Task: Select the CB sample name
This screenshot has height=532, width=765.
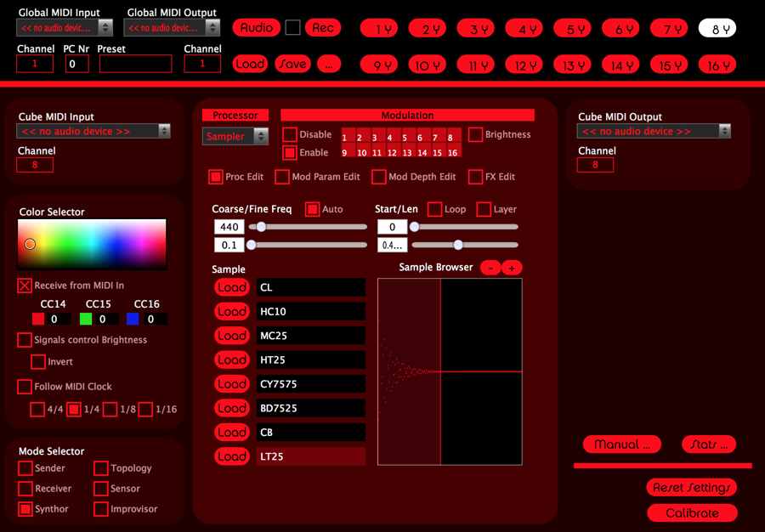Action: (311, 432)
